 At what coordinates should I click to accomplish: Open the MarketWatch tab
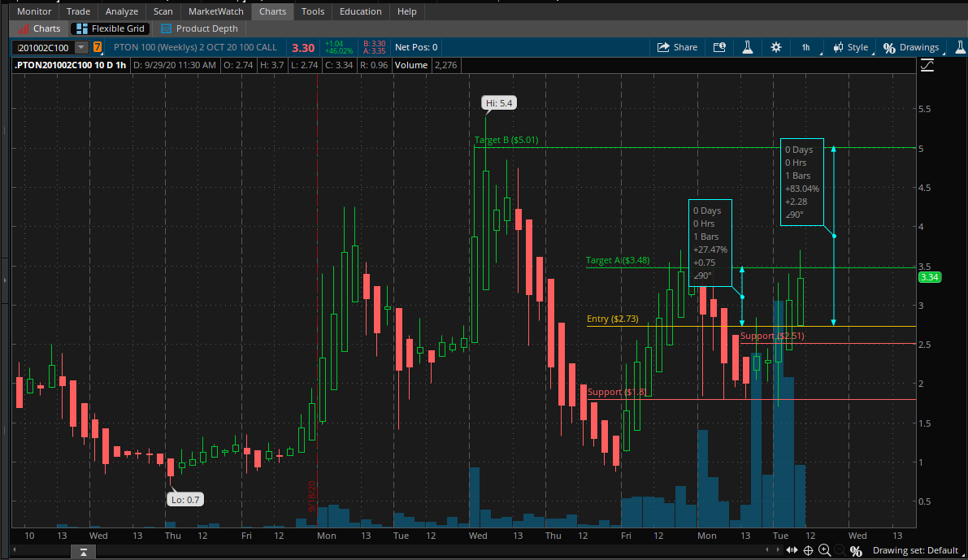(x=216, y=11)
